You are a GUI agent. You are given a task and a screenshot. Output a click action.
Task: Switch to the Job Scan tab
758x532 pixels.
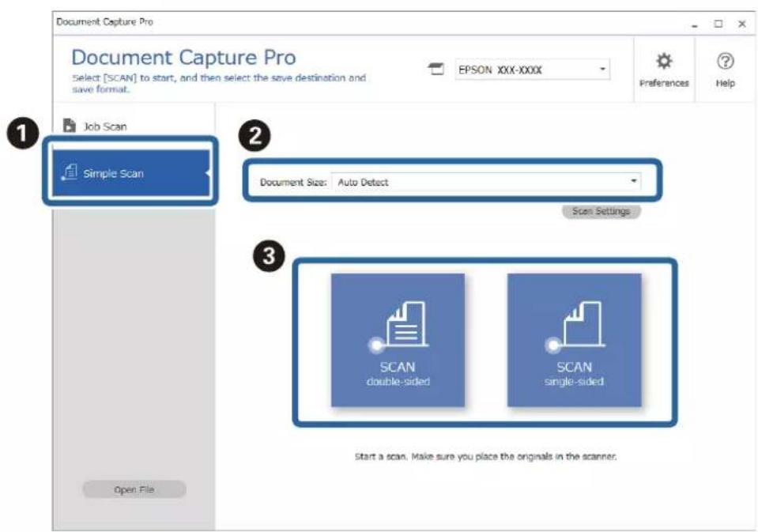134,126
